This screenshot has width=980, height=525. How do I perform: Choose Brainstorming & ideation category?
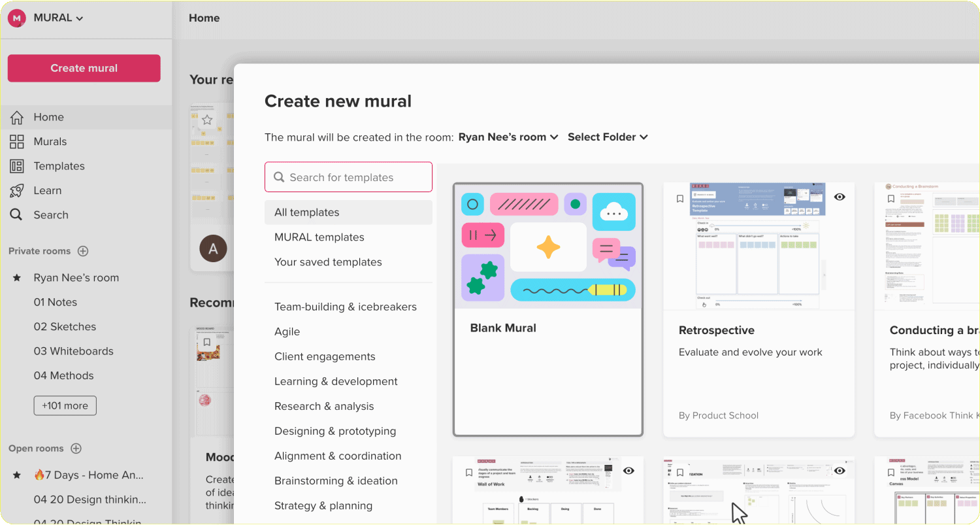click(336, 481)
